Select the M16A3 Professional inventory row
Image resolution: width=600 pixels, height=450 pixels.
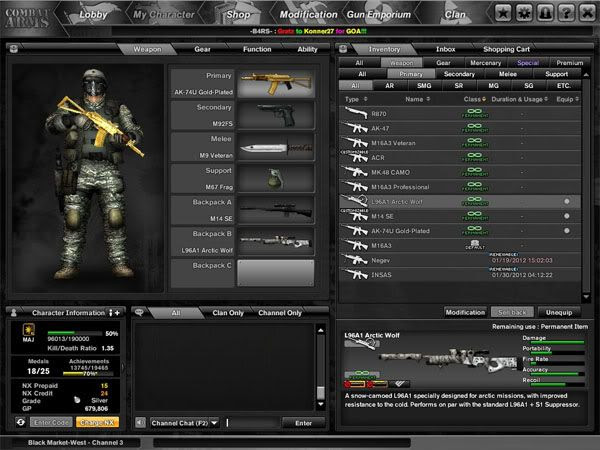[x=460, y=187]
